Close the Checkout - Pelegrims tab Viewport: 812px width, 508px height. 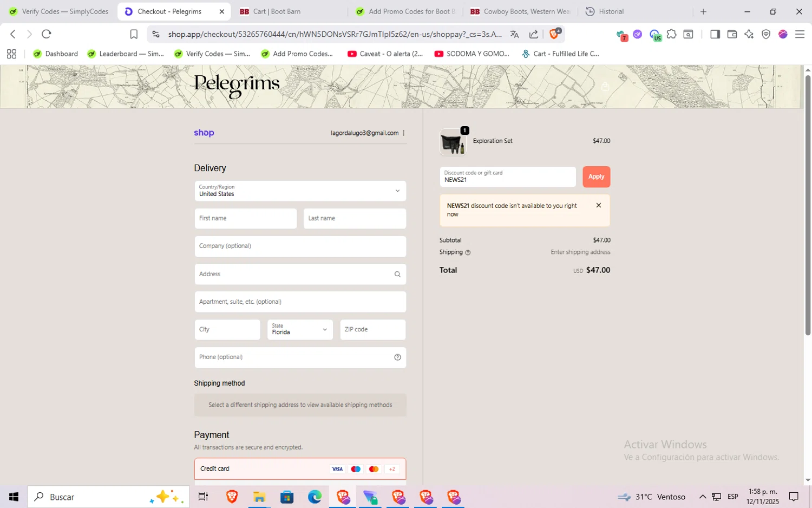(x=221, y=11)
